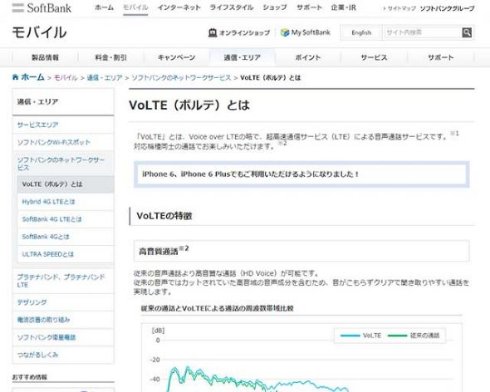Click the モバイル breadcrumb link
This screenshot has width=490, height=392.
pos(65,78)
